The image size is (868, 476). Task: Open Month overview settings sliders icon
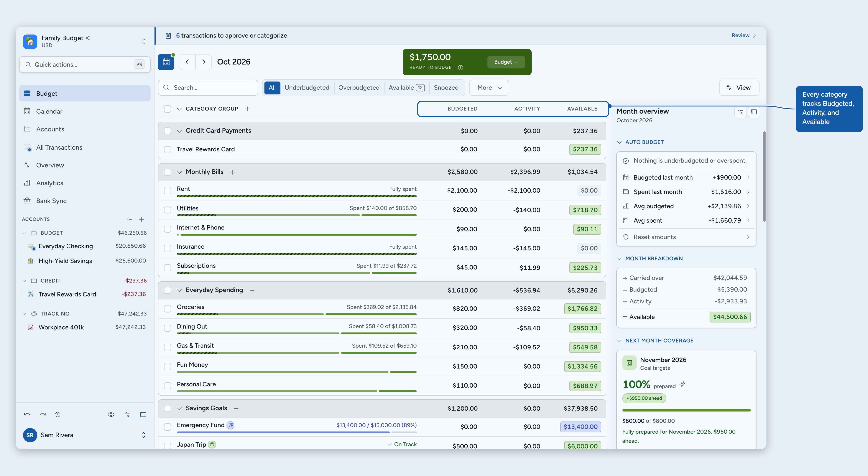740,112
